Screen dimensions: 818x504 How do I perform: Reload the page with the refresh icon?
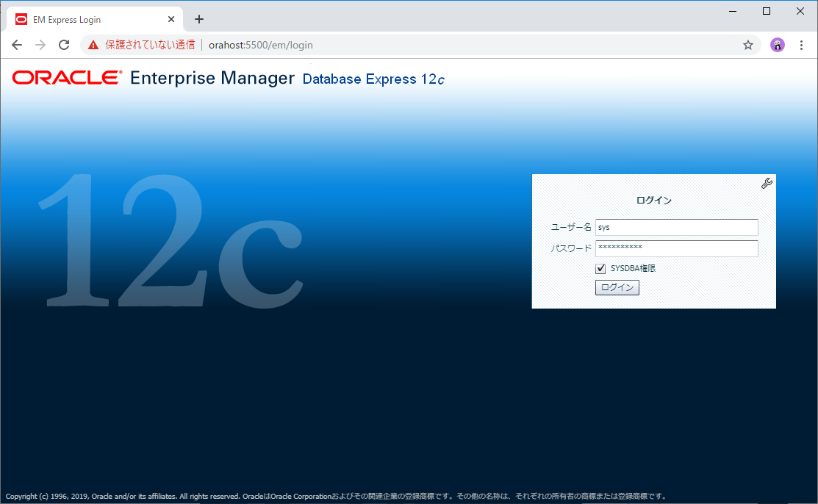64,45
